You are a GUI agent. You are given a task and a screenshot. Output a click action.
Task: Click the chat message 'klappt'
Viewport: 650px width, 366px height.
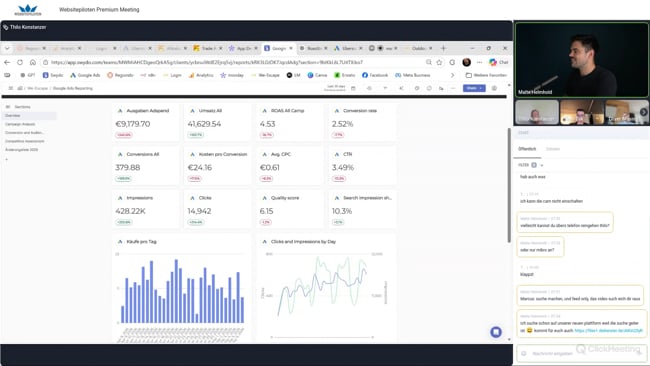[x=526, y=274]
